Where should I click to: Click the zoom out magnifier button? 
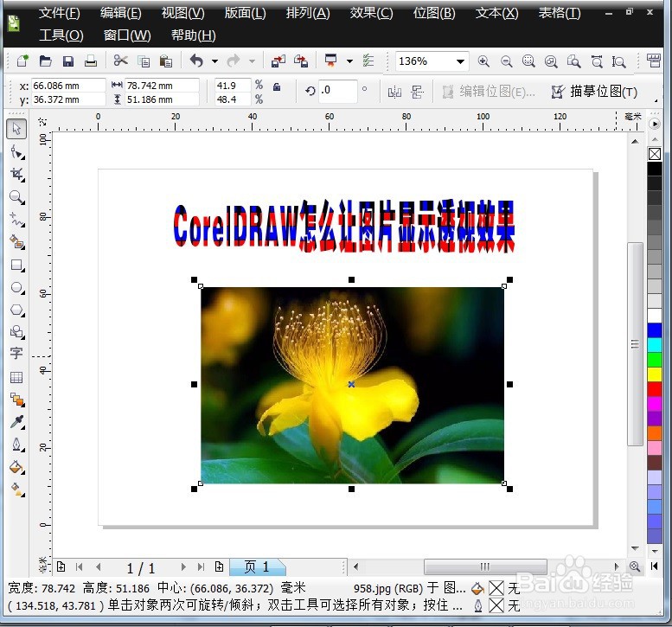click(x=507, y=61)
